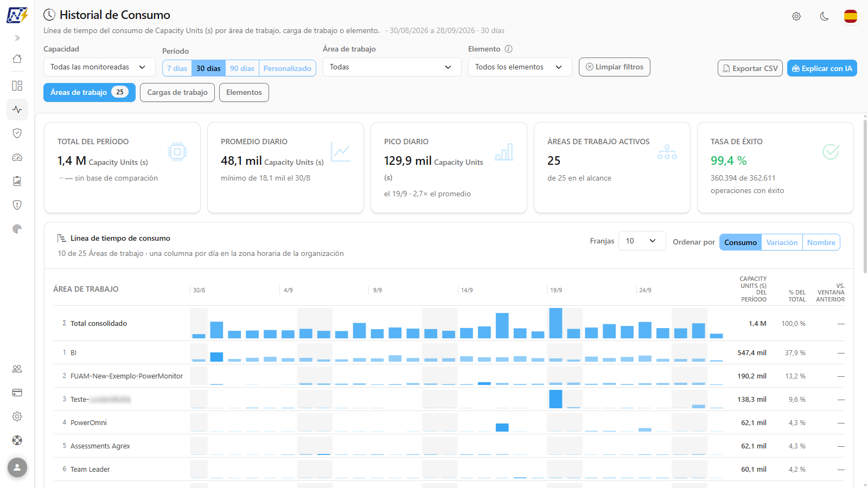Open the report document icon in the sidebar
868x488 pixels.
tap(17, 181)
